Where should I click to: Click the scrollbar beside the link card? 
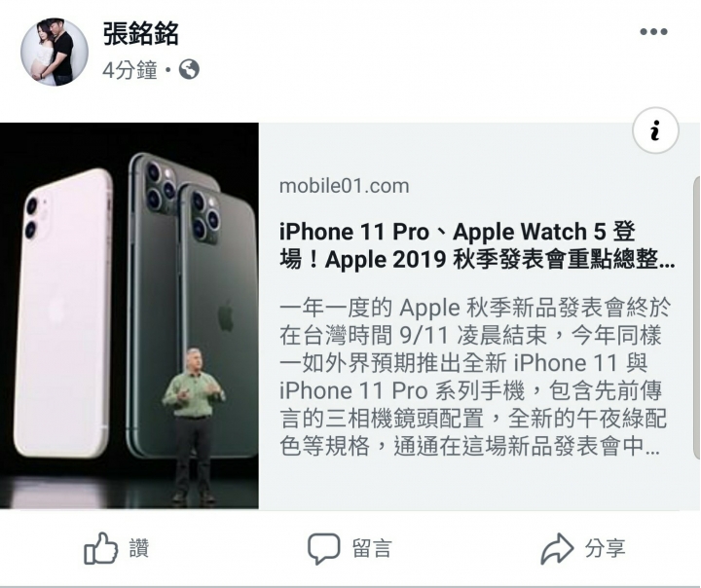click(696, 317)
